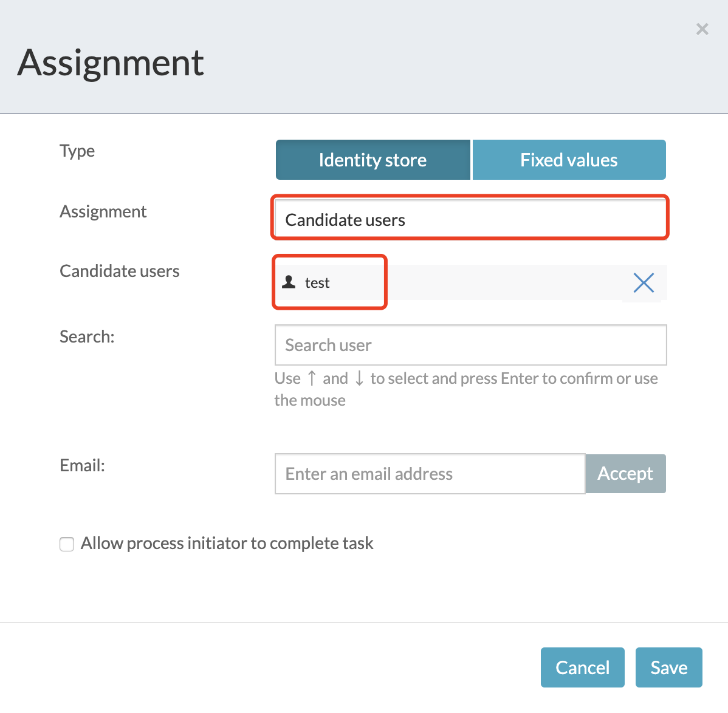Switch to the Fixed values tab
This screenshot has width=728, height=713.
coord(569,160)
